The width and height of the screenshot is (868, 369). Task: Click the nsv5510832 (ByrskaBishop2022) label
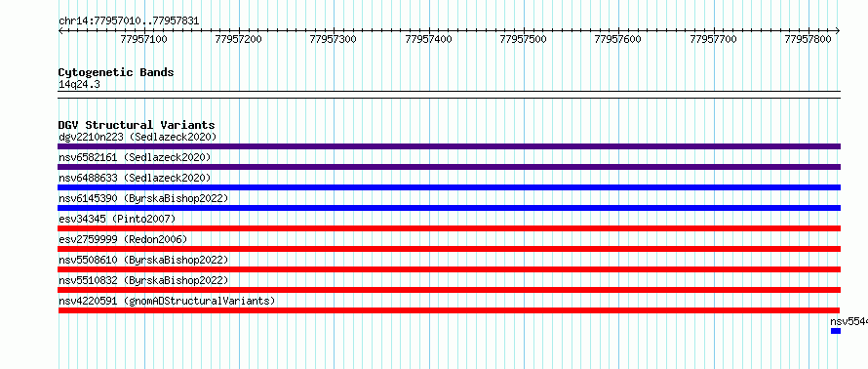143,280
